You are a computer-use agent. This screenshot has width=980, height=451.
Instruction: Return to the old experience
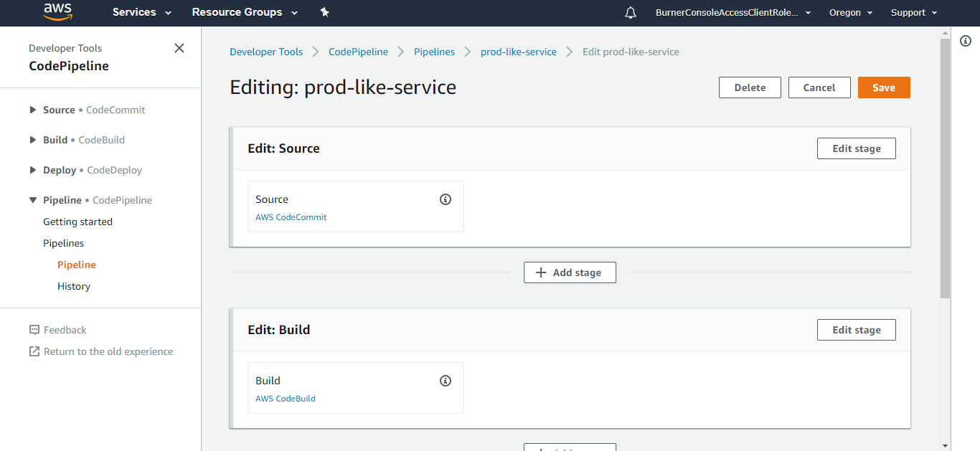(x=108, y=351)
